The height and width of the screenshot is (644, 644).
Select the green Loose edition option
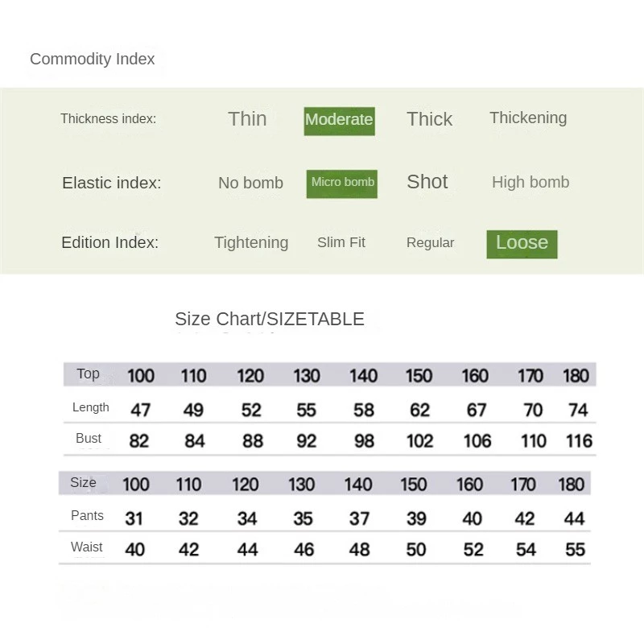(522, 245)
